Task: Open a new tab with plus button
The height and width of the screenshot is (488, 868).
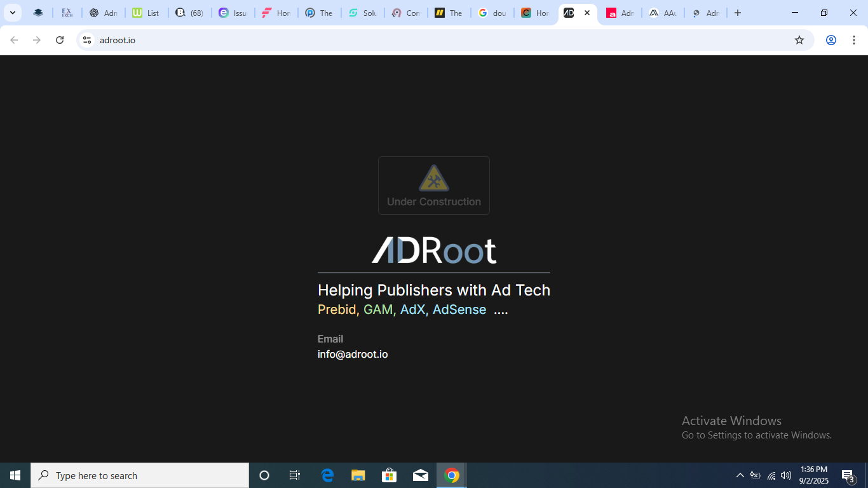Action: [738, 13]
